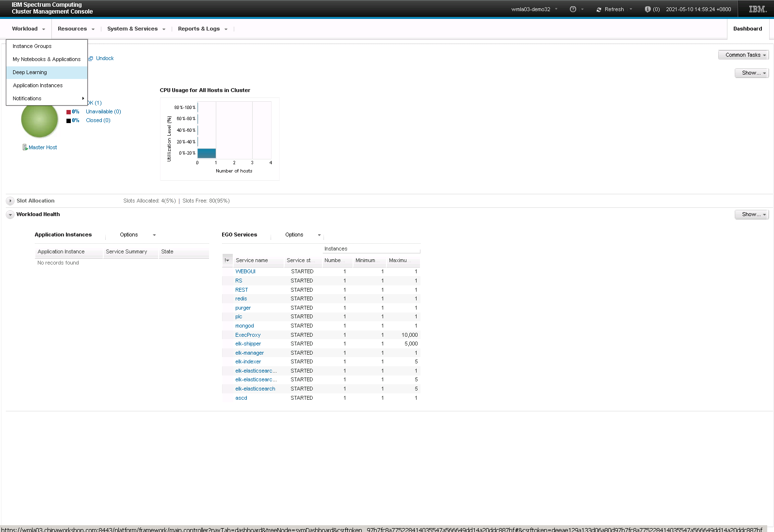Select Deep Learning menu entry
The height and width of the screenshot is (532, 774).
pyautogui.click(x=47, y=72)
